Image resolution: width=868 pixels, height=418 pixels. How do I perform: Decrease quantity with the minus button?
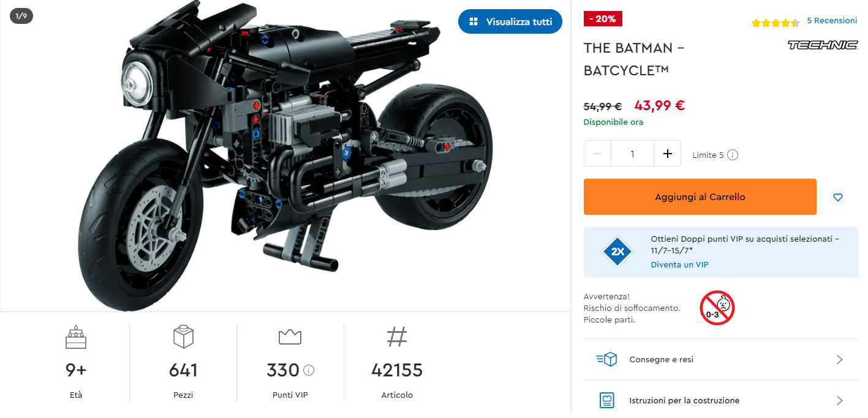click(x=597, y=154)
